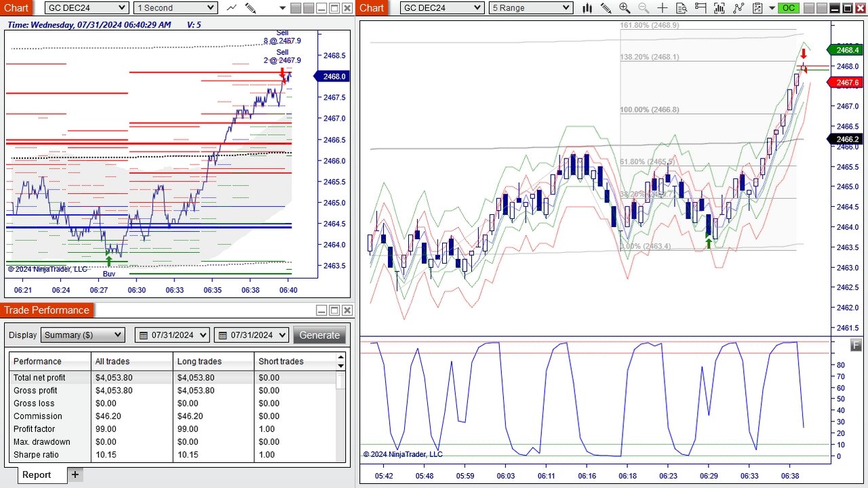Open end date 07/31/2024 dropdown arrow
868x488 pixels.
coord(281,335)
